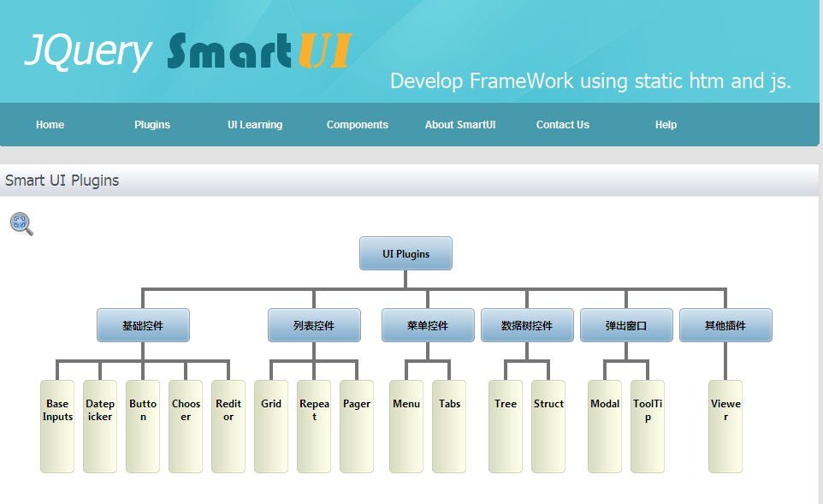Click the 弹出窗口 node
This screenshot has height=504, width=823.
(x=626, y=325)
